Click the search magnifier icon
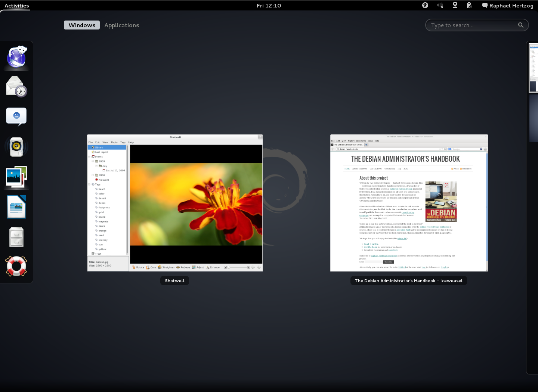538x392 pixels. (521, 25)
